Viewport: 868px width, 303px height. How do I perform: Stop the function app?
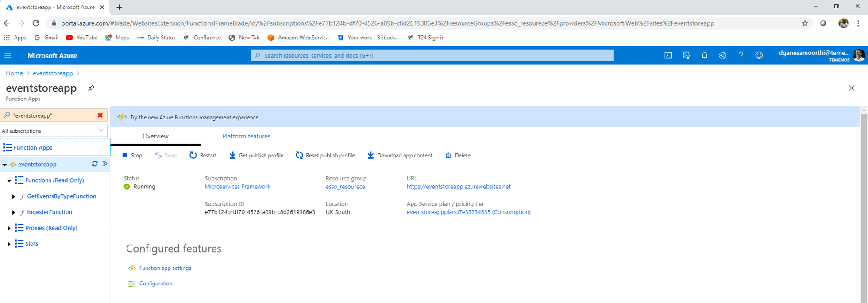coord(132,155)
